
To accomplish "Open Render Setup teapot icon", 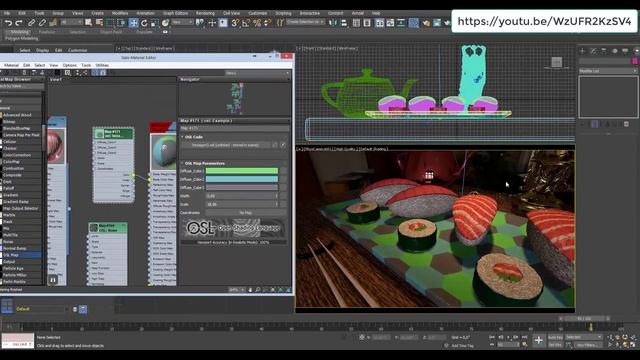I will 426,23.
